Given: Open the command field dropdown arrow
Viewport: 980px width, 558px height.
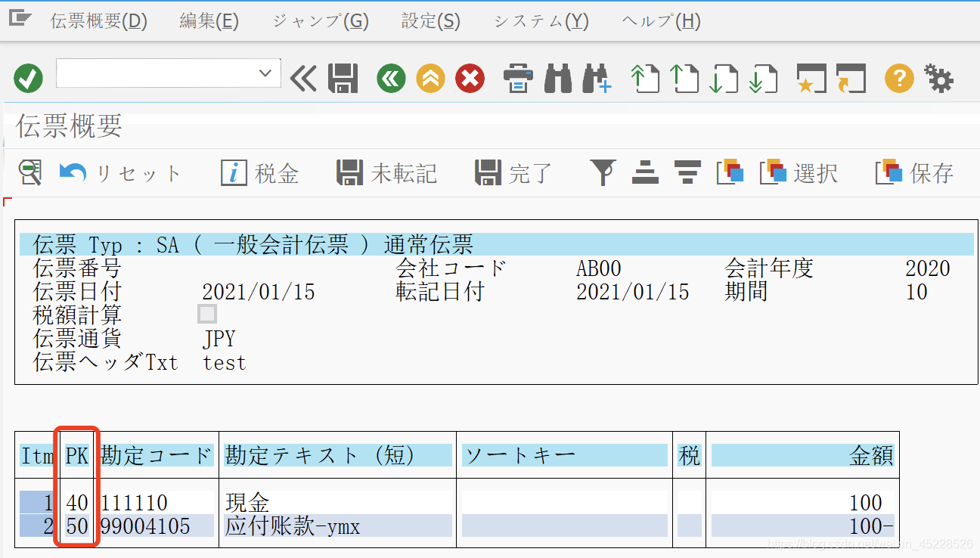Looking at the screenshot, I should click(265, 73).
